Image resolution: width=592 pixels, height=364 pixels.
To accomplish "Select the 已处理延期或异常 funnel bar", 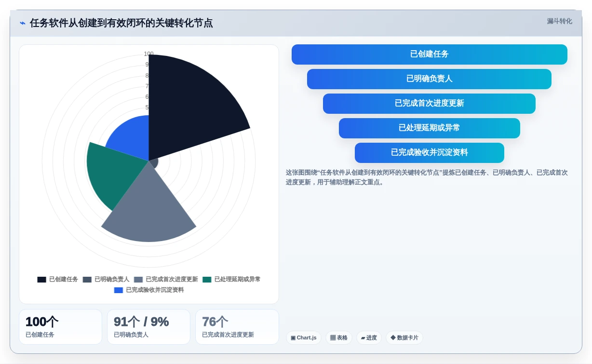I will 429,128.
